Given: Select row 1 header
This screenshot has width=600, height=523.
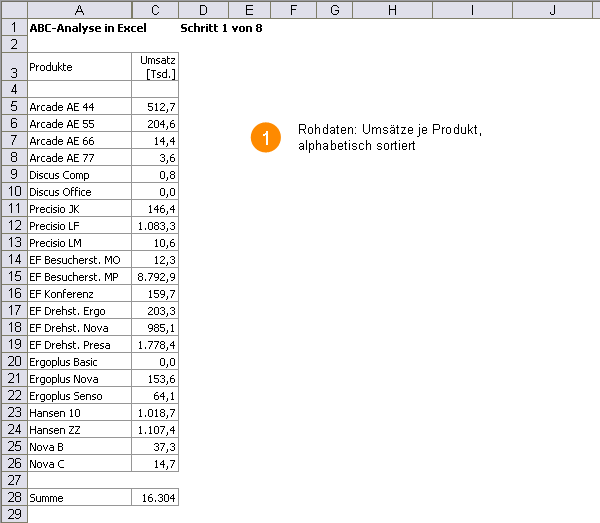Looking at the screenshot, I should tap(15, 28).
